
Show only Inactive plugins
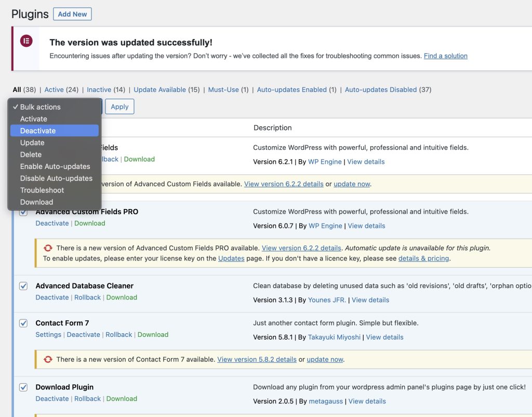tap(99, 89)
